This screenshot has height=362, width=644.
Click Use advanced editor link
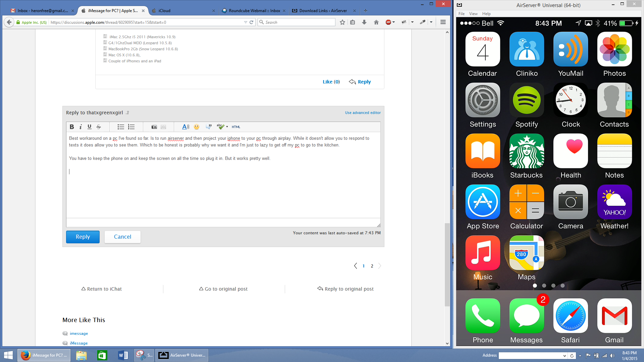coord(363,113)
